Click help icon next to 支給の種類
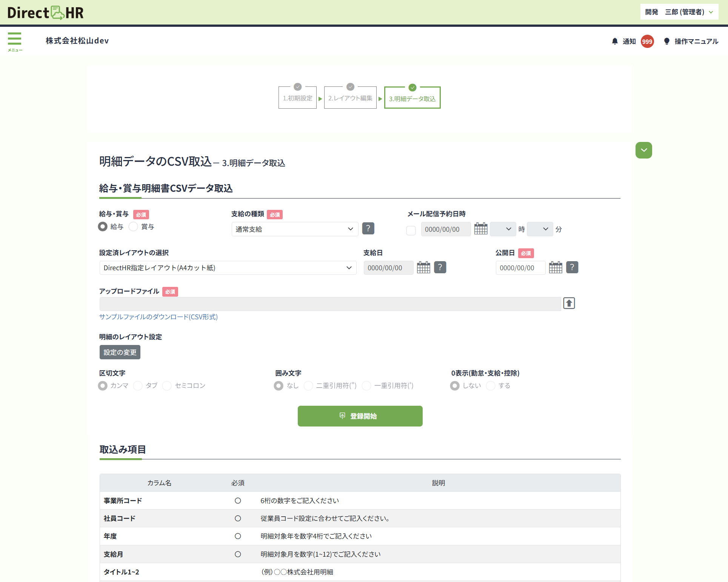This screenshot has height=582, width=728. tap(368, 228)
